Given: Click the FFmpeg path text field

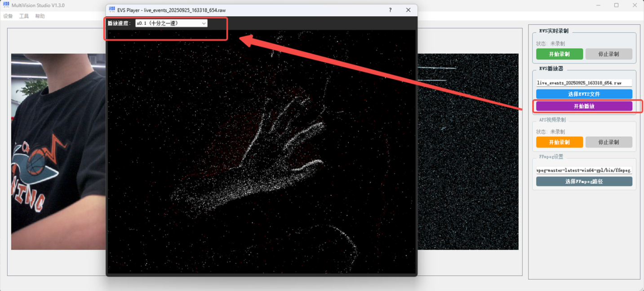Looking at the screenshot, I should (x=584, y=170).
